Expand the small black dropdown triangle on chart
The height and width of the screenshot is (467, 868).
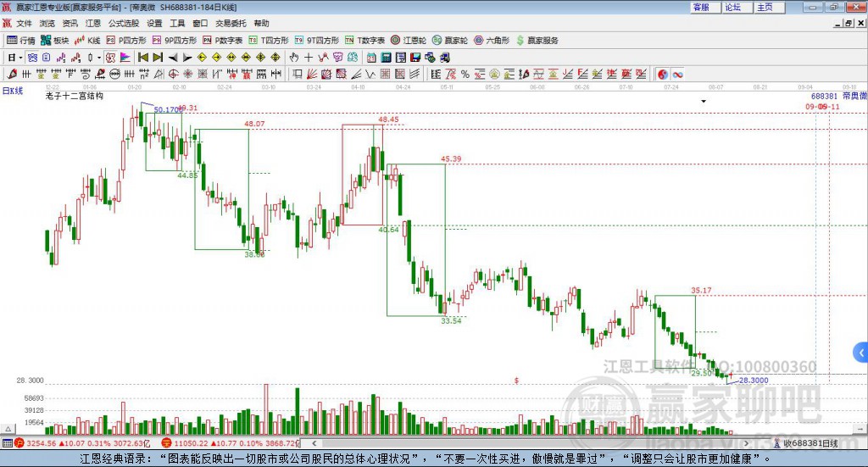coord(704,101)
